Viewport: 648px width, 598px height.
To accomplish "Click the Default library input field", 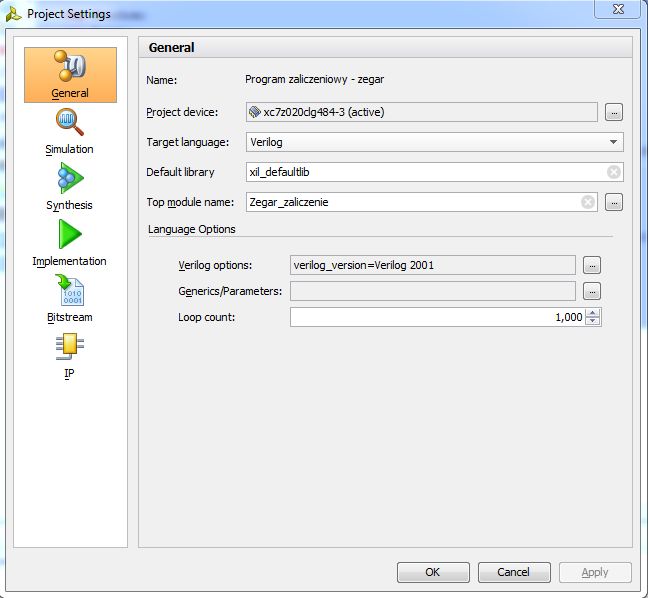I will point(434,172).
